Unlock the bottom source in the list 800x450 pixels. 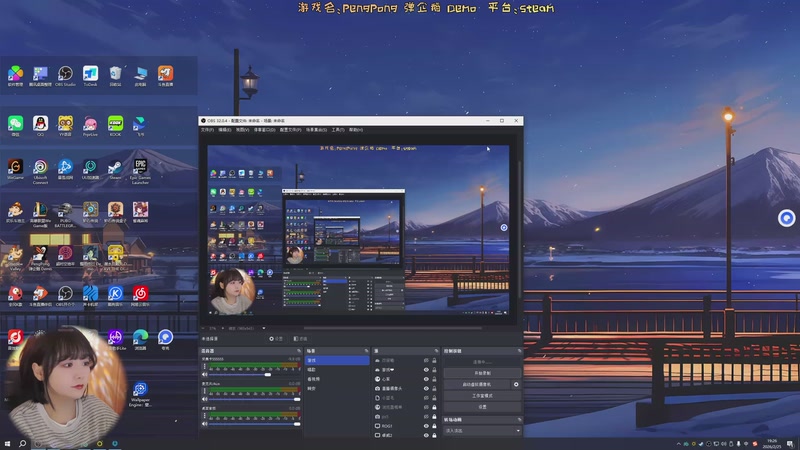tap(434, 435)
